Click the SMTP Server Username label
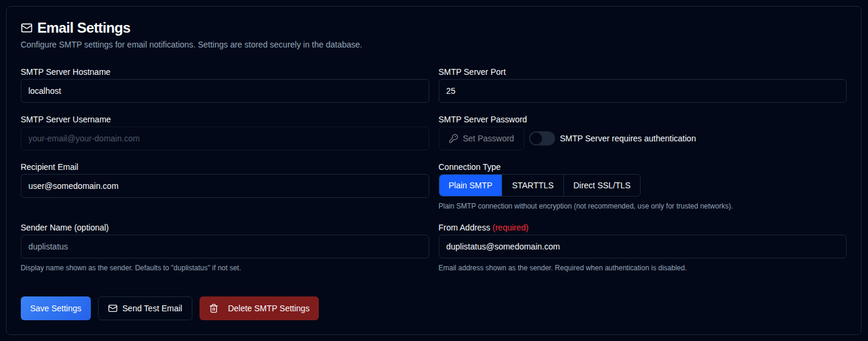 (66, 119)
